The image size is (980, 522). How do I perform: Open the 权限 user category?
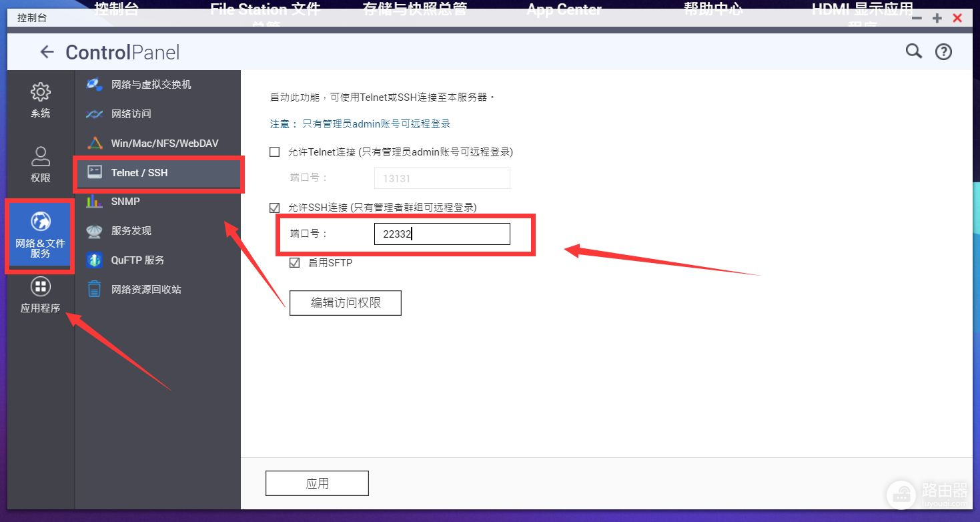click(x=41, y=165)
